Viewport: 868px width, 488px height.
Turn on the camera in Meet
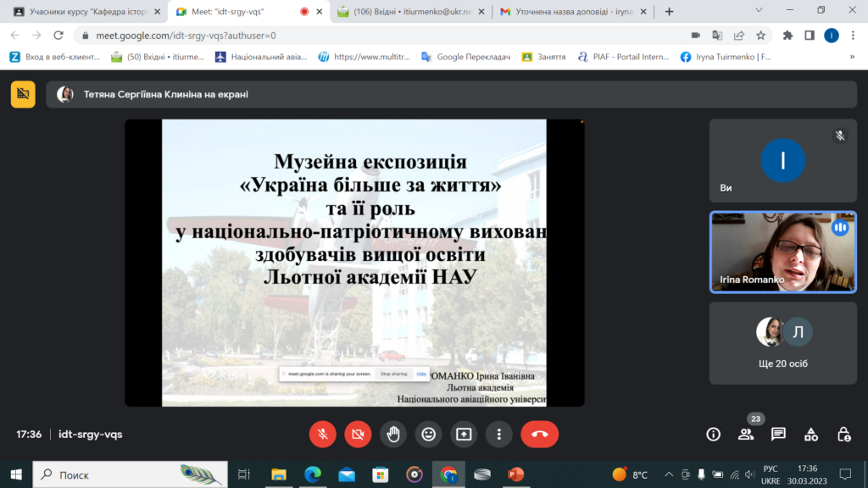(x=358, y=434)
